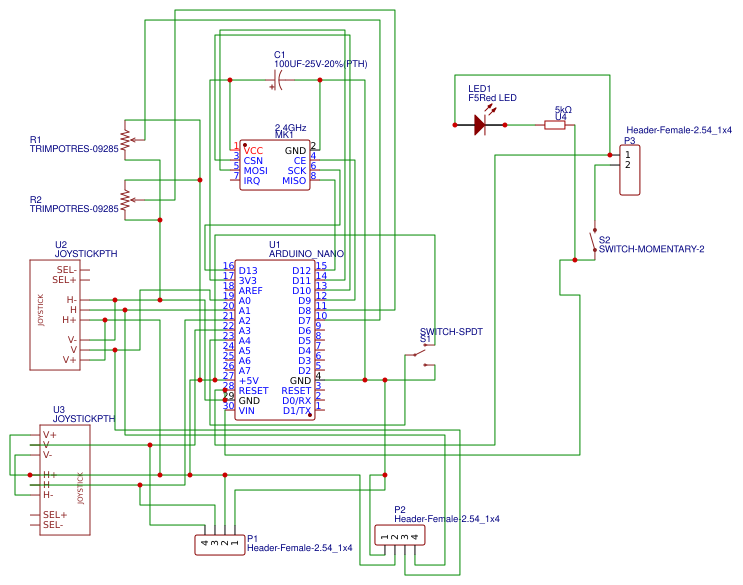The height and width of the screenshot is (585, 743).
Task: Click the D9 pin on Arduino Nano
Action: pos(304,301)
